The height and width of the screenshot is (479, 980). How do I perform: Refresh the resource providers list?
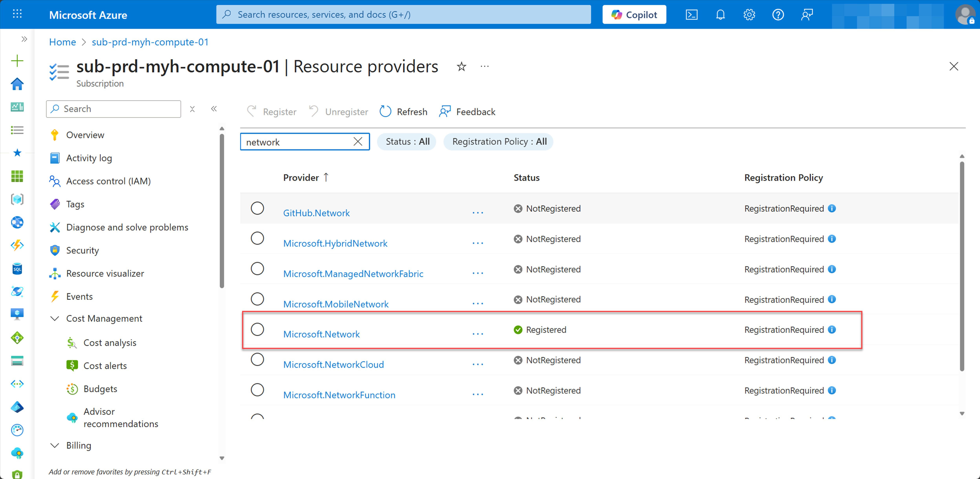coord(403,112)
